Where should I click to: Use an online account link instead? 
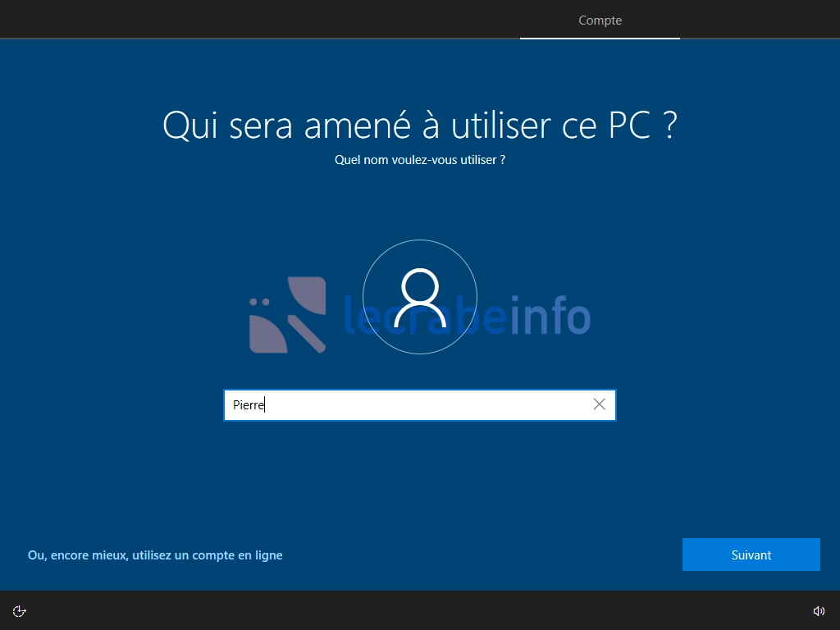click(155, 555)
